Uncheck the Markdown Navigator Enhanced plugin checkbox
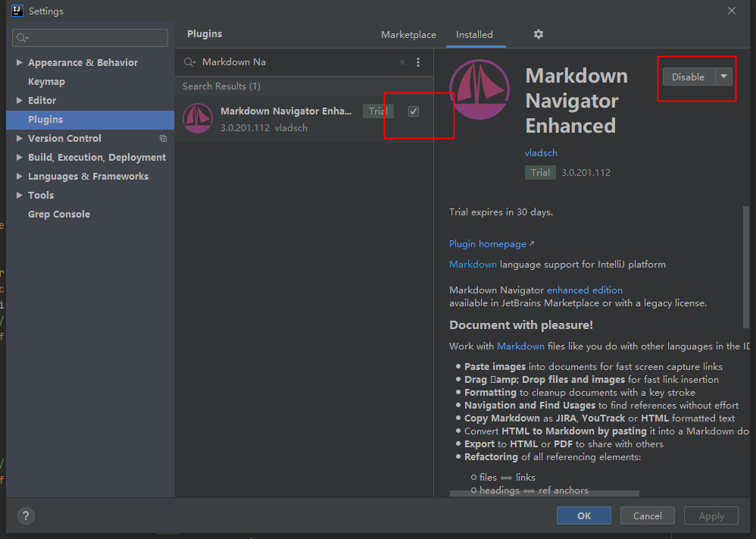 click(413, 111)
